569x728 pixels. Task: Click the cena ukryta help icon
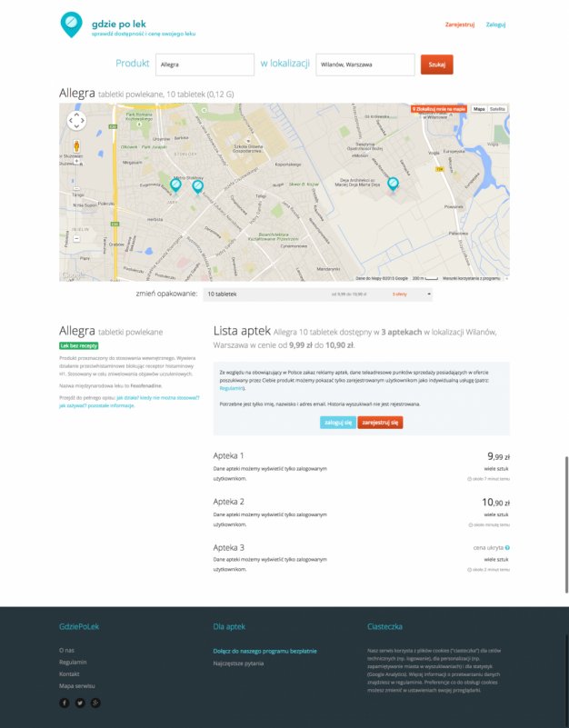click(507, 548)
